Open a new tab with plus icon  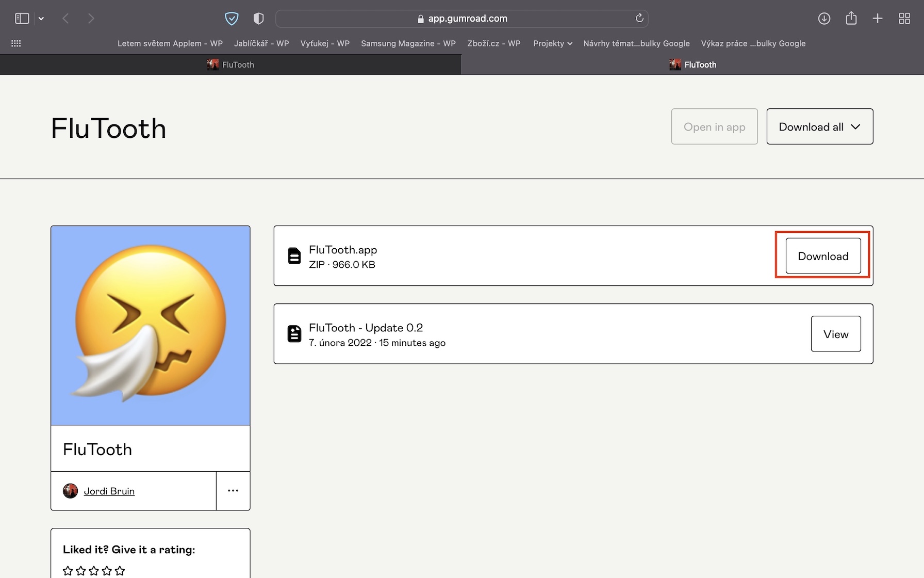tap(878, 19)
